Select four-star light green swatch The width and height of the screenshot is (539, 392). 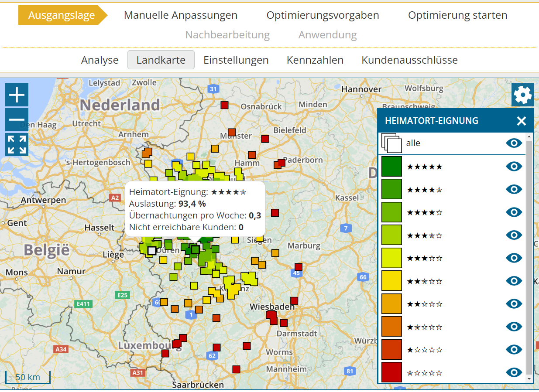(x=391, y=212)
